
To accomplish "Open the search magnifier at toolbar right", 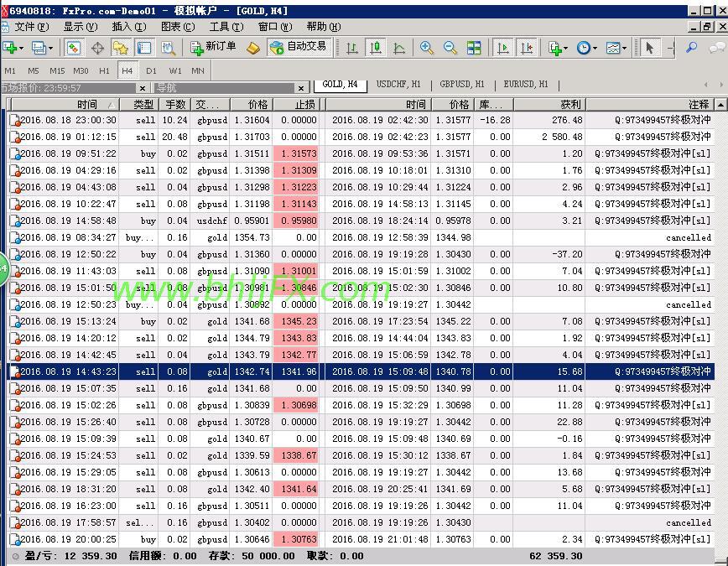I will [692, 47].
